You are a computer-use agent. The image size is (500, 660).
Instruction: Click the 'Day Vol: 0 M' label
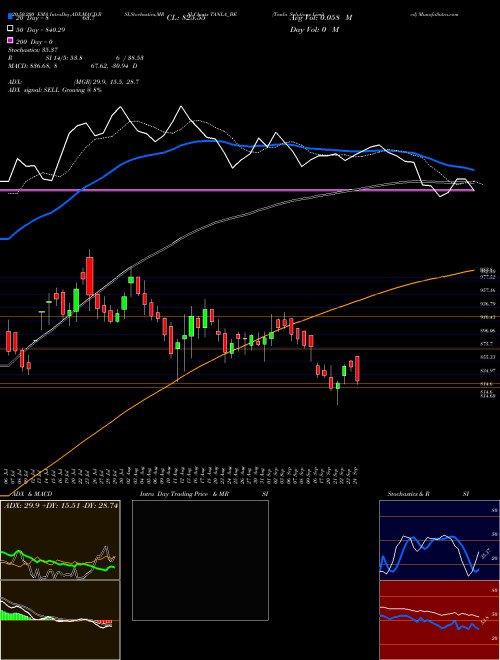coord(314,30)
